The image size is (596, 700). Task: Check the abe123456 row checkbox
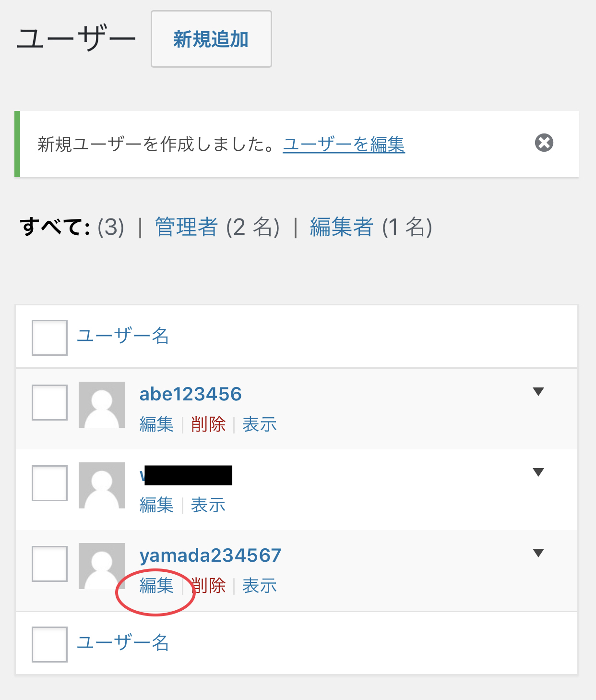coord(49,402)
